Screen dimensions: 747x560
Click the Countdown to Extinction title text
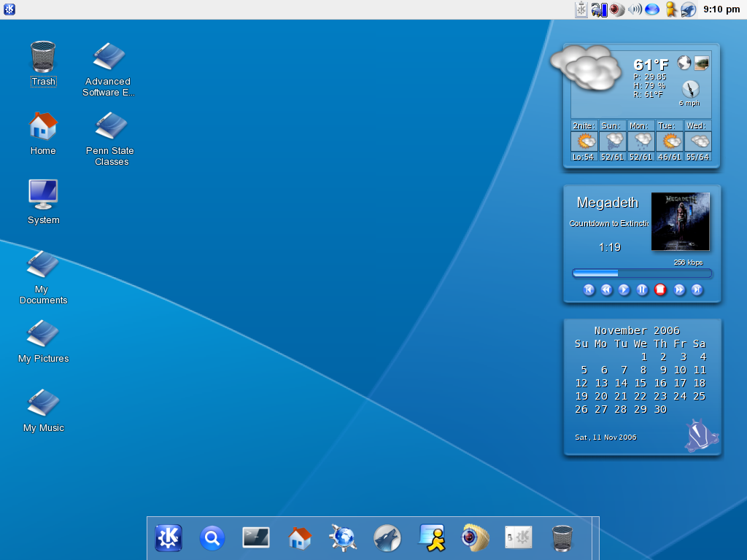coord(609,223)
